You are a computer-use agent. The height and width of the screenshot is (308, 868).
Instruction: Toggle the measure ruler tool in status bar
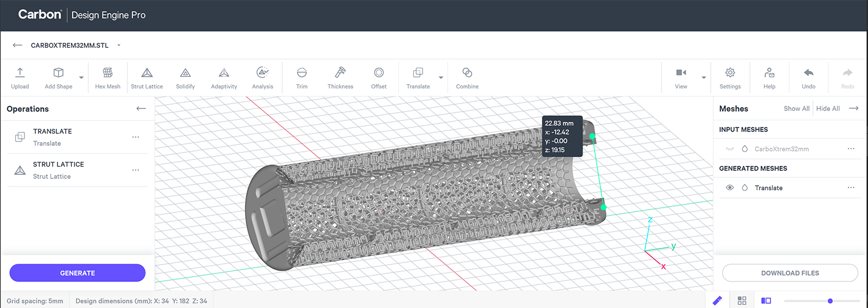(717, 300)
